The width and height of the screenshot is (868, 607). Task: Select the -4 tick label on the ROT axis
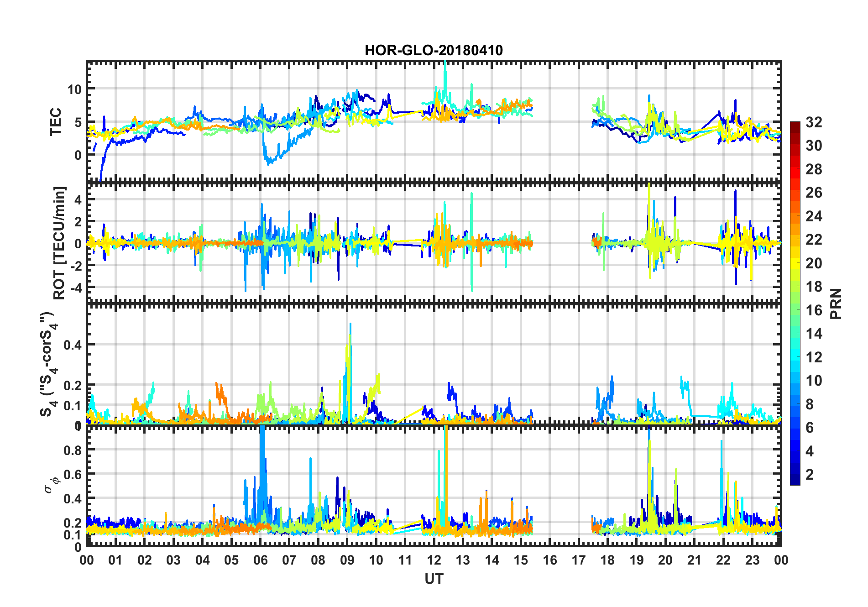pyautogui.click(x=75, y=288)
